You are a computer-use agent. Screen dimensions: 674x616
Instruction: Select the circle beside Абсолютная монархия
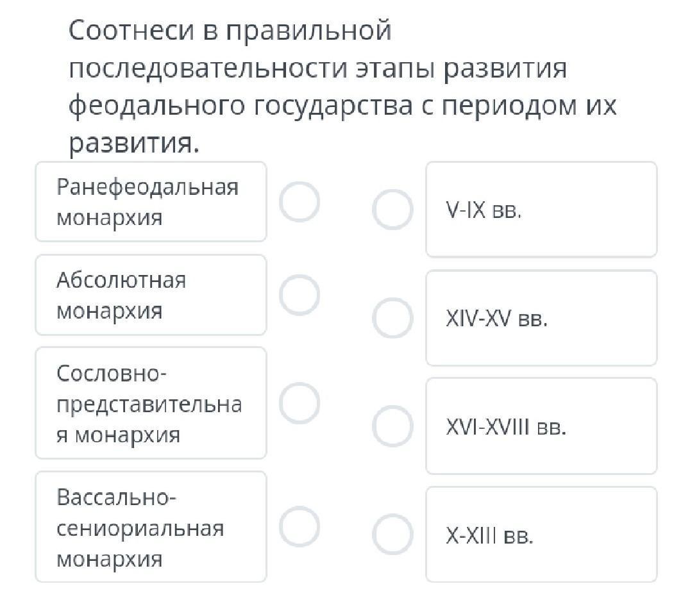click(299, 295)
